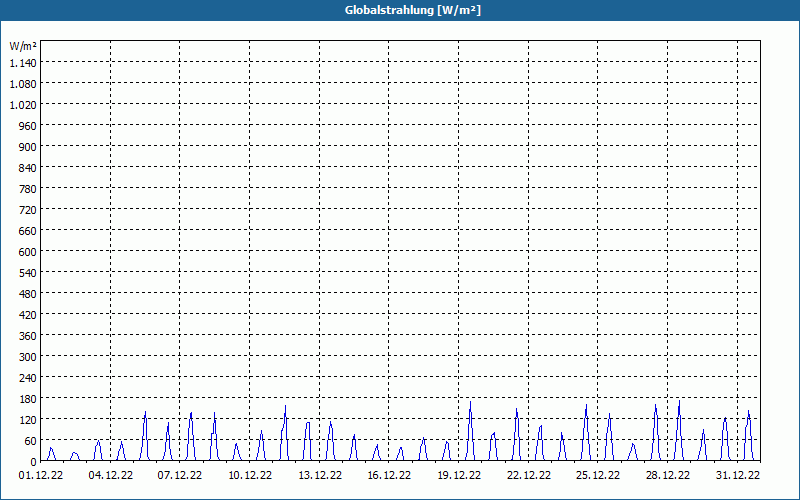The width and height of the screenshot is (800, 500).
Task: Click the 04.12.22 date label
Action: pyautogui.click(x=111, y=476)
